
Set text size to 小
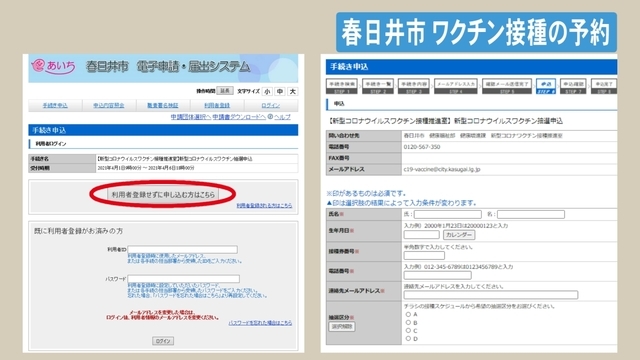pos(267,91)
